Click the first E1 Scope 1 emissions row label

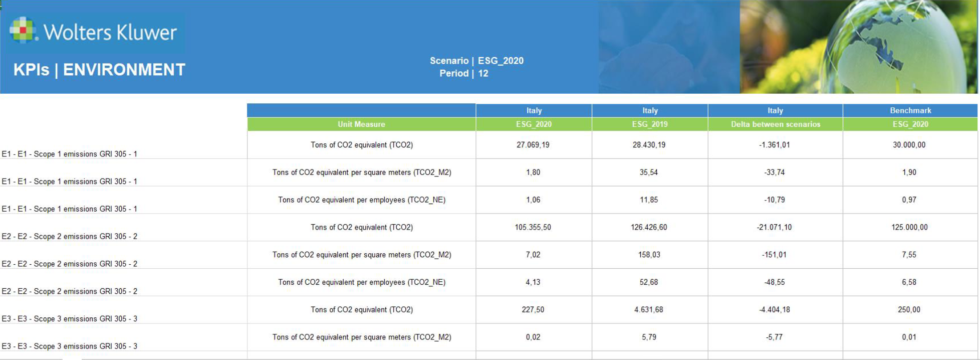[x=70, y=154]
